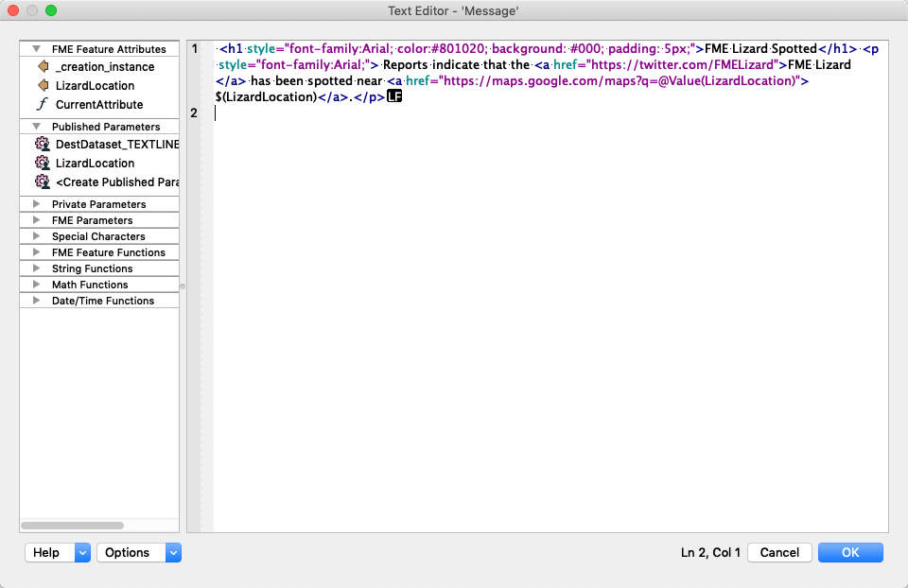908x588 pixels.
Task: Select the Create Published Parameter entry
Action: (x=117, y=182)
